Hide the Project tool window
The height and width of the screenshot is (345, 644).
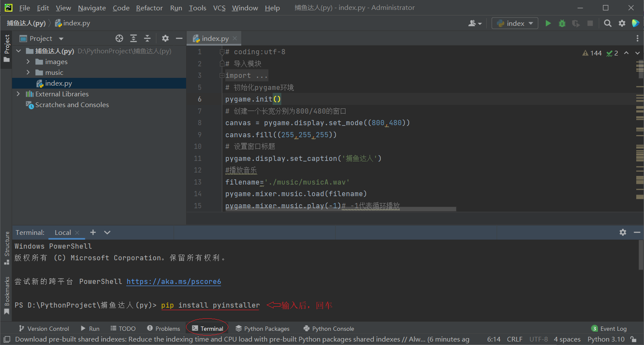[x=180, y=38]
